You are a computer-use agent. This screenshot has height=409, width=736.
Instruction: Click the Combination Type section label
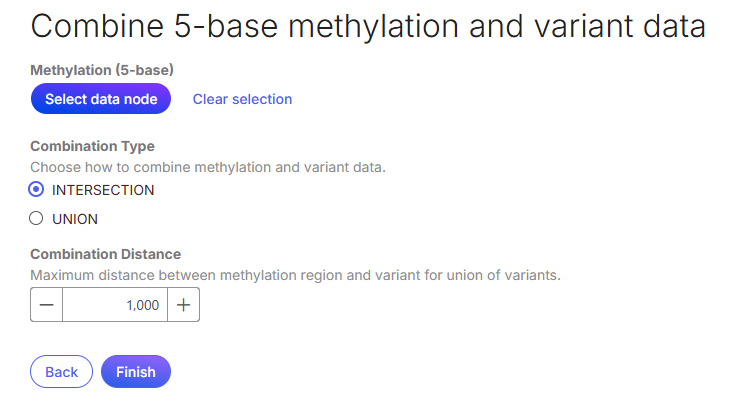click(x=92, y=146)
